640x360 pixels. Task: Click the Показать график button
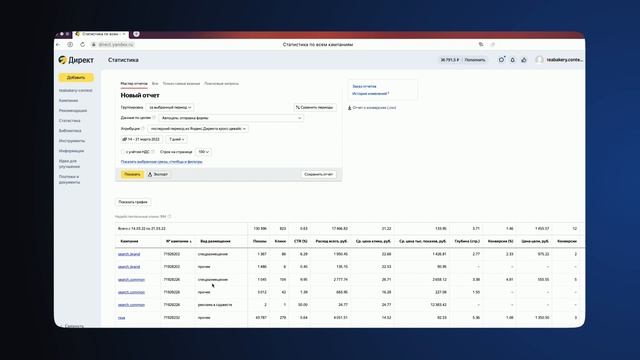[x=133, y=202]
